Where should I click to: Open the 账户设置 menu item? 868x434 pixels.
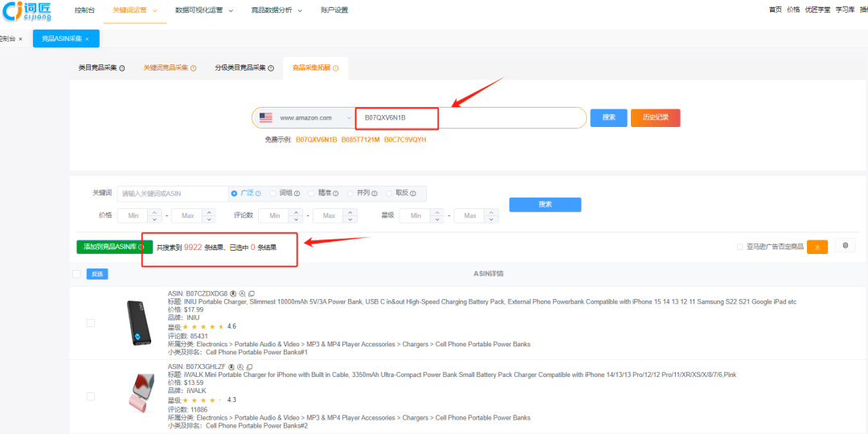tap(334, 10)
